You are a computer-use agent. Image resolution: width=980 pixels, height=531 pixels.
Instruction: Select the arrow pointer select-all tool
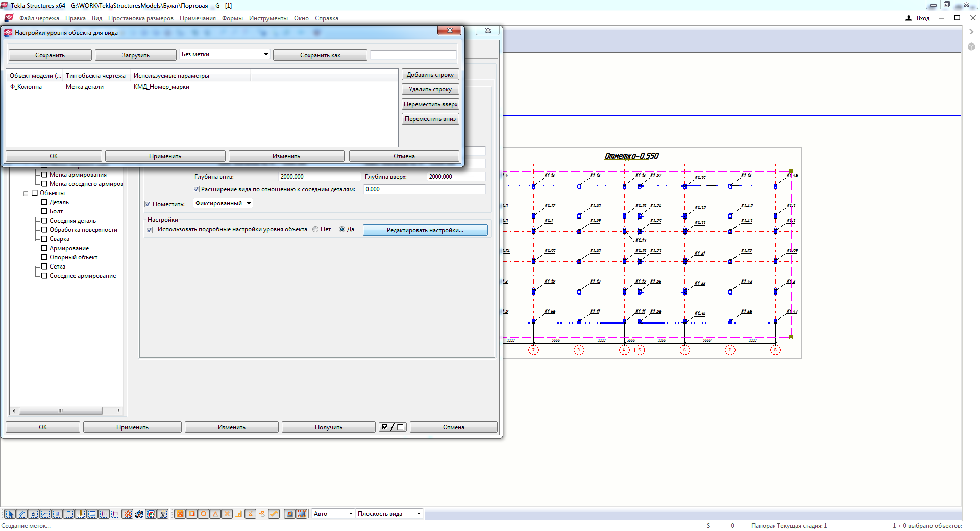click(x=10, y=514)
